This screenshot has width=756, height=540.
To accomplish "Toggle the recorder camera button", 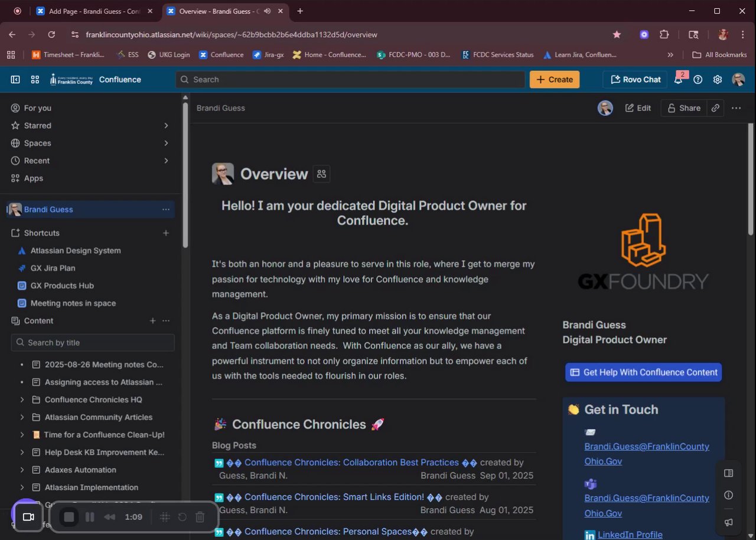I will click(28, 517).
